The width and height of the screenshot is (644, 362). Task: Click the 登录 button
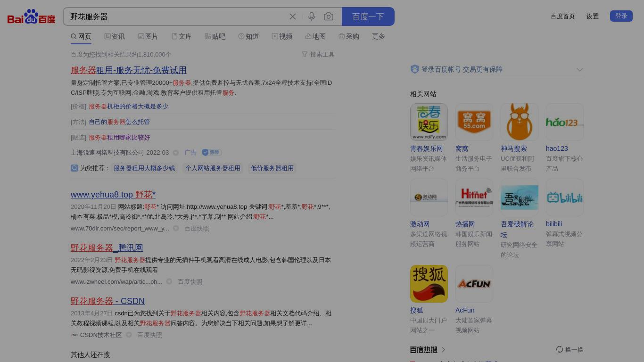click(x=621, y=16)
